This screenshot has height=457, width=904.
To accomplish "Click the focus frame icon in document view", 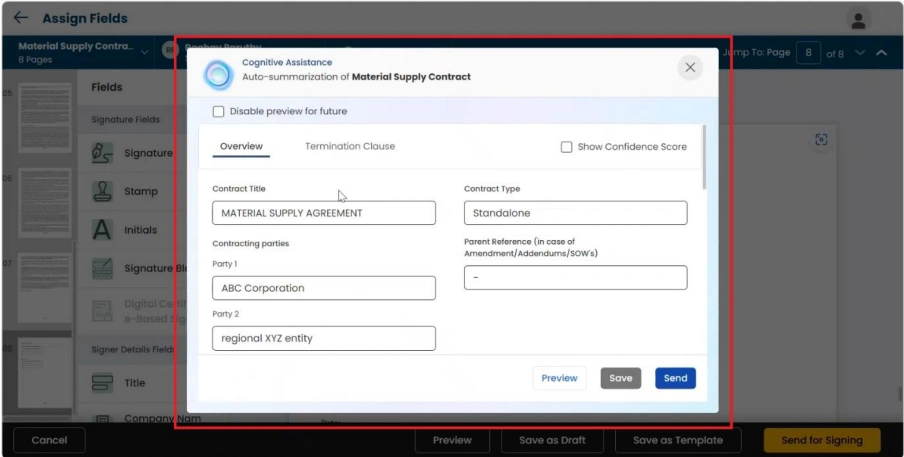I will (x=821, y=139).
